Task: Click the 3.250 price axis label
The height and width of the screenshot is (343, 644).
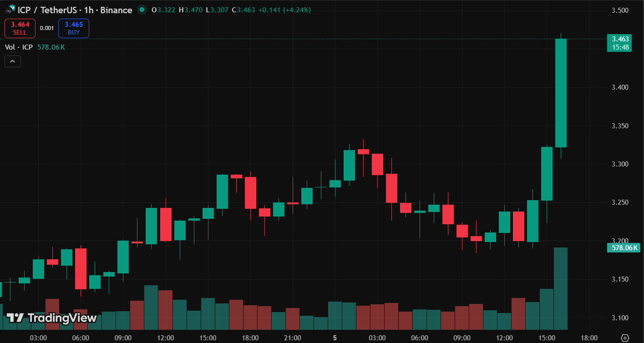Action: 620,203
